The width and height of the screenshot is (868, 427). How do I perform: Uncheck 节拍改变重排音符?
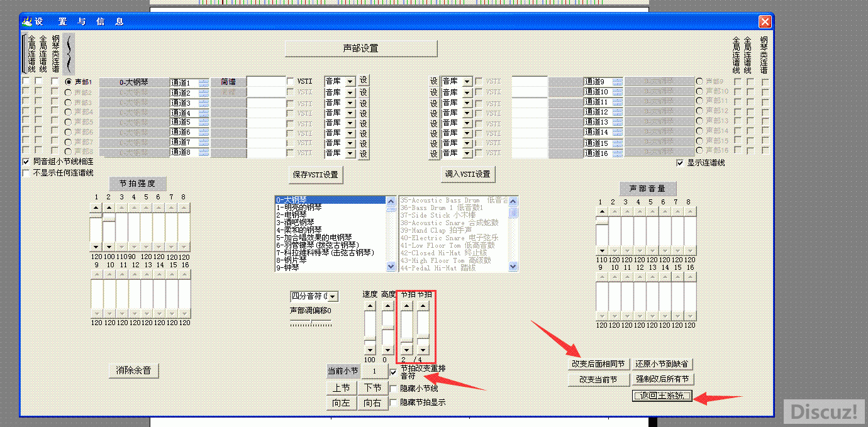tap(394, 372)
